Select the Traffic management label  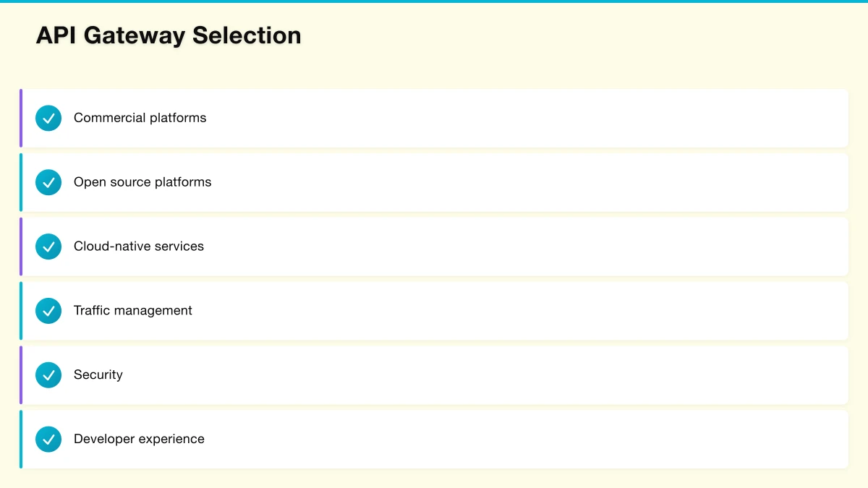(133, 311)
